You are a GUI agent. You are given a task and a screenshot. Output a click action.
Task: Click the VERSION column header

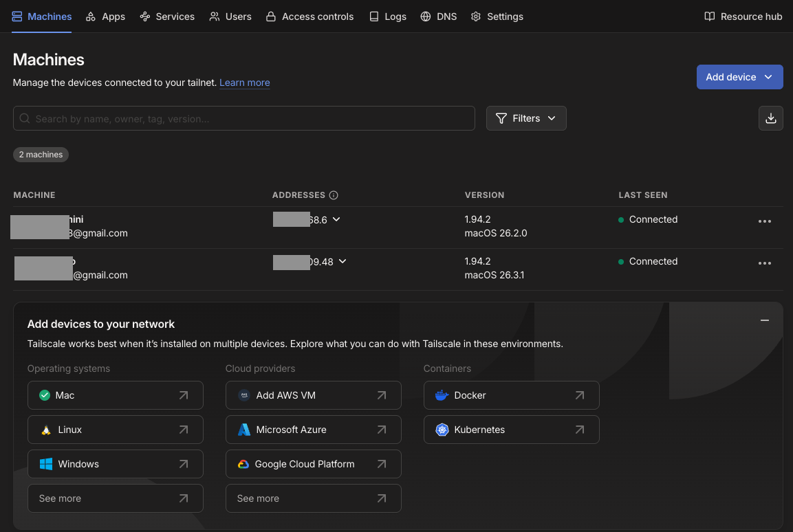point(484,195)
